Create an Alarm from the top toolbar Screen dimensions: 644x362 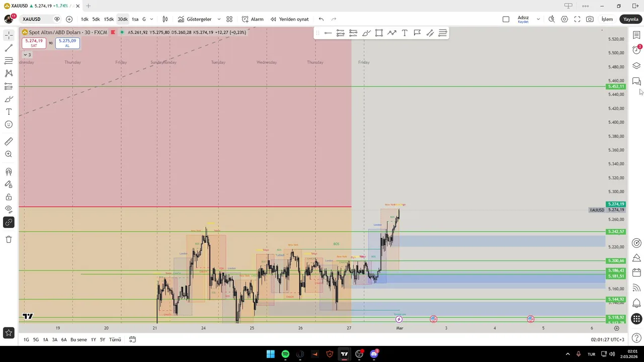click(253, 19)
